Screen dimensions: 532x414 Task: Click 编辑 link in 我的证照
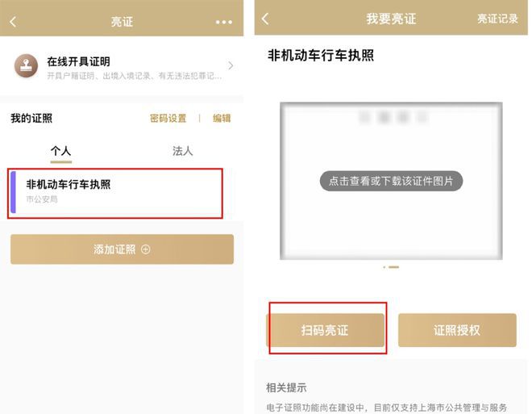pyautogui.click(x=222, y=118)
